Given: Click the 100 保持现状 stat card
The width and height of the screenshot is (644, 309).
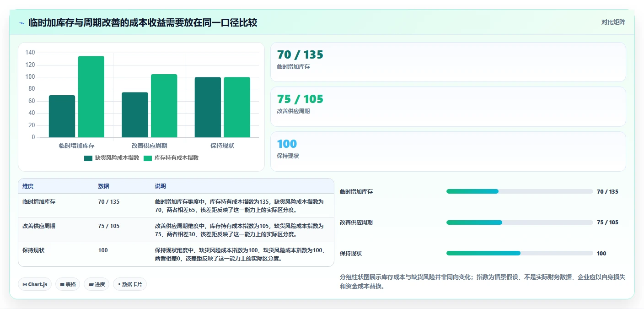Looking at the screenshot, I should [x=448, y=152].
